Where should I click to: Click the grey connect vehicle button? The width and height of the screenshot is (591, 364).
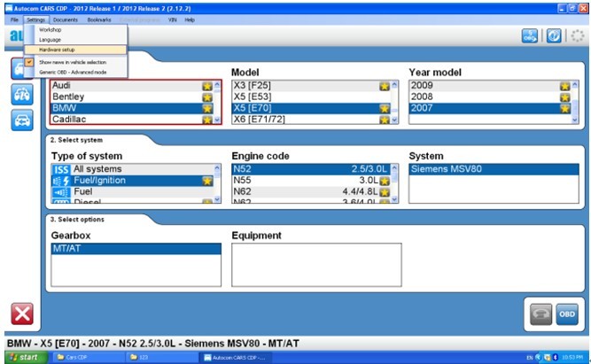[x=540, y=314]
